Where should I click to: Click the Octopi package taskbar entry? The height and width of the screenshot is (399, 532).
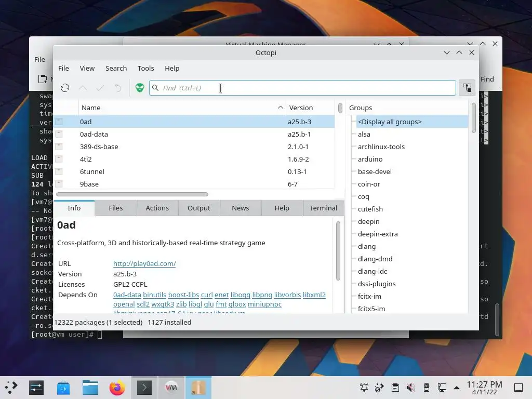click(198, 388)
